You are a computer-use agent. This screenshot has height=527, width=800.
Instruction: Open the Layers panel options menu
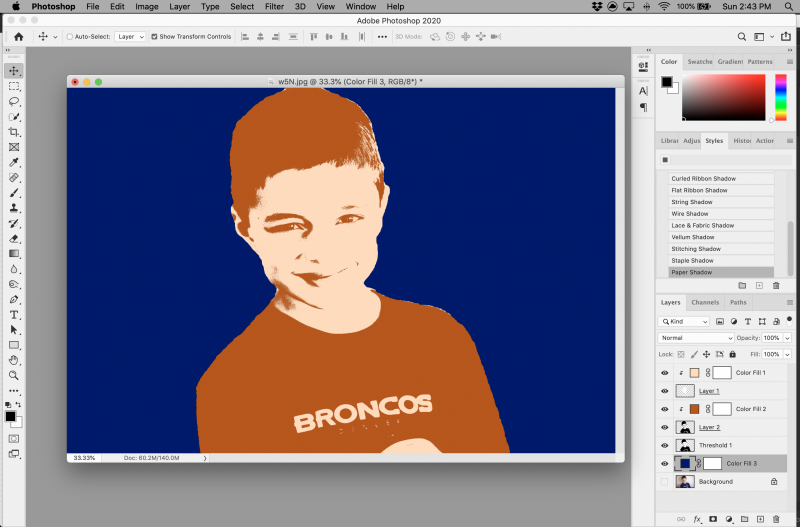[x=789, y=303]
